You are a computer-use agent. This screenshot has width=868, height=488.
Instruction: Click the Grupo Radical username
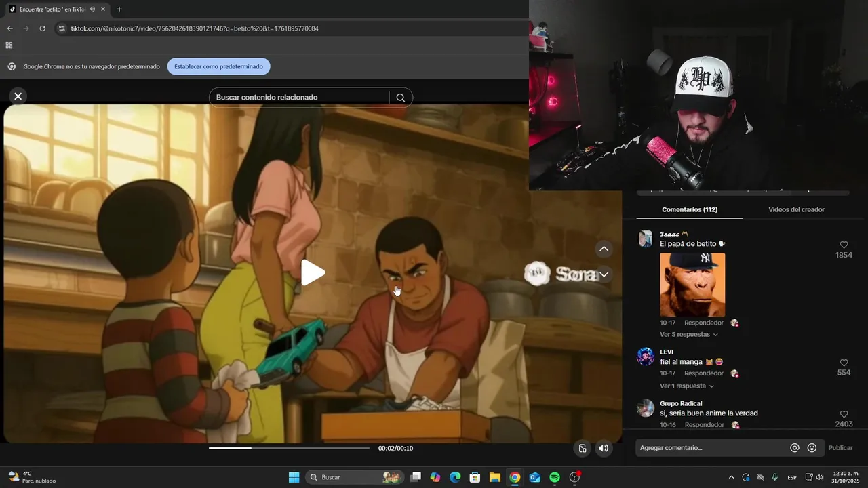pyautogui.click(x=681, y=403)
